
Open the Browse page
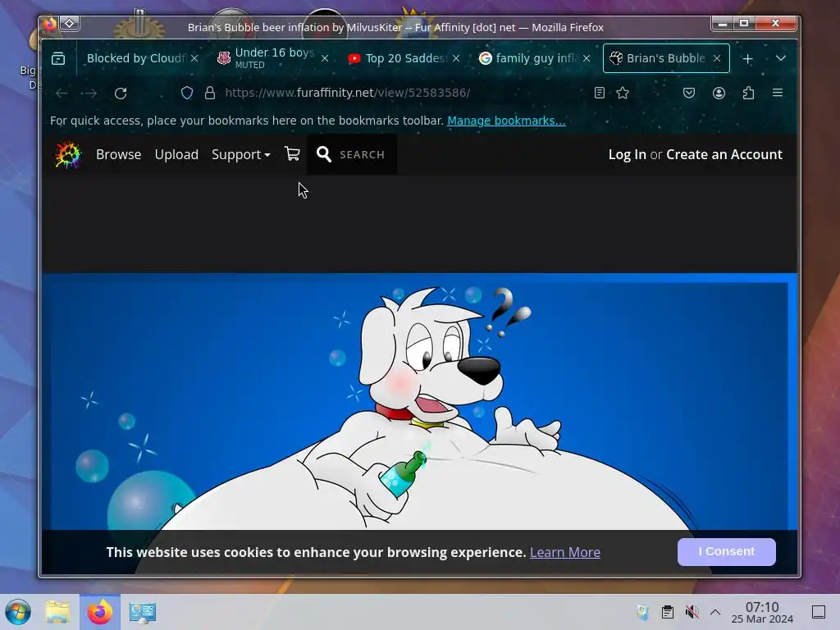pyautogui.click(x=118, y=154)
